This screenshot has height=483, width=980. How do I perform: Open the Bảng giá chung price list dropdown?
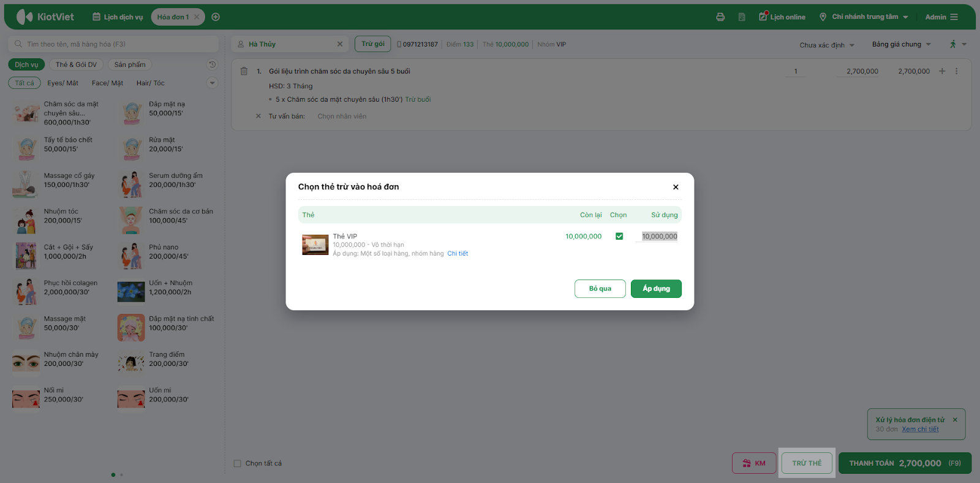[901, 44]
